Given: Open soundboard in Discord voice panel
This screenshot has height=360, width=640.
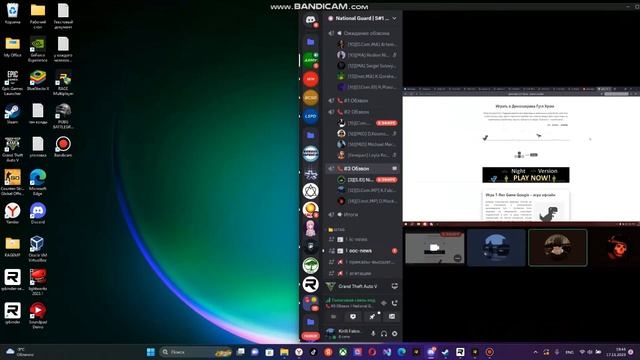Looking at the screenshot, I should (x=391, y=316).
